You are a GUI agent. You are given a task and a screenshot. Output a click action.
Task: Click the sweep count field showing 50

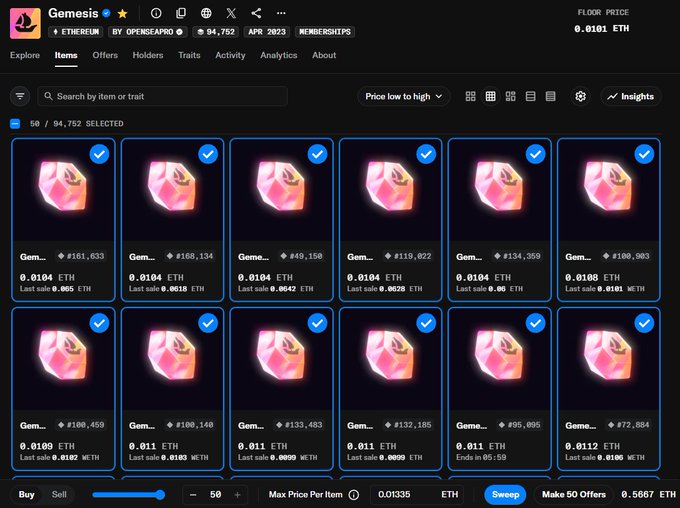[216, 495]
